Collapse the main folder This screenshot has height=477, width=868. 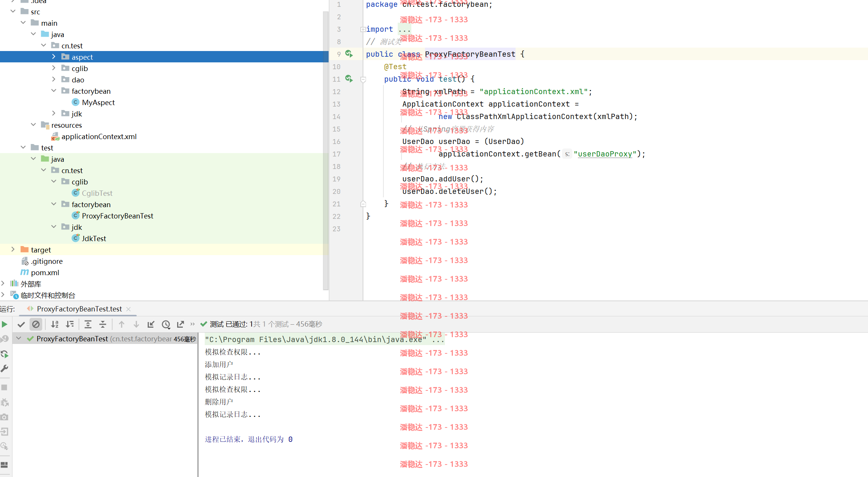point(23,23)
